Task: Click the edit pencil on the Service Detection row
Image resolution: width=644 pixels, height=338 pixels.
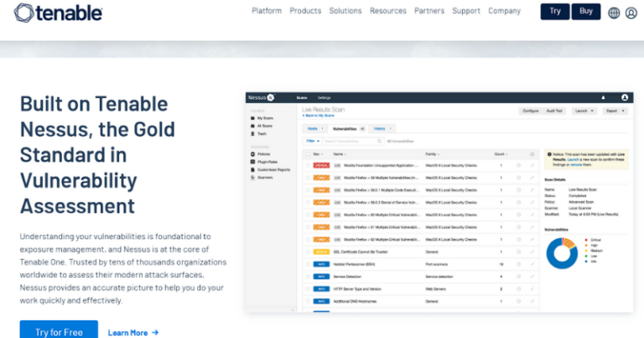Action: [532, 277]
